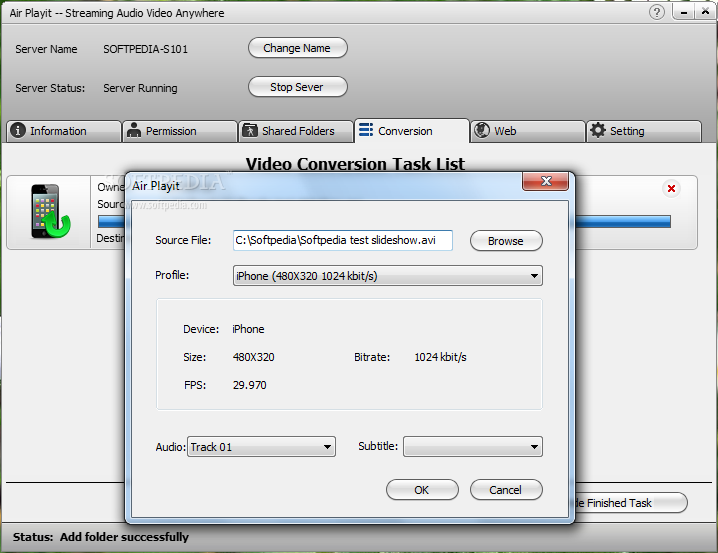Viewport: 718px width, 553px height.
Task: Go to the Web tab
Action: (528, 131)
